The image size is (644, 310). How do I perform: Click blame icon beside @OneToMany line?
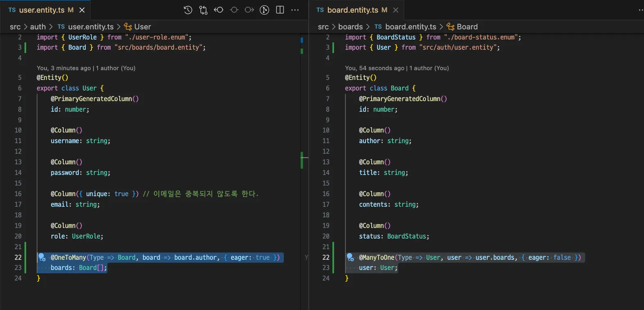click(42, 257)
